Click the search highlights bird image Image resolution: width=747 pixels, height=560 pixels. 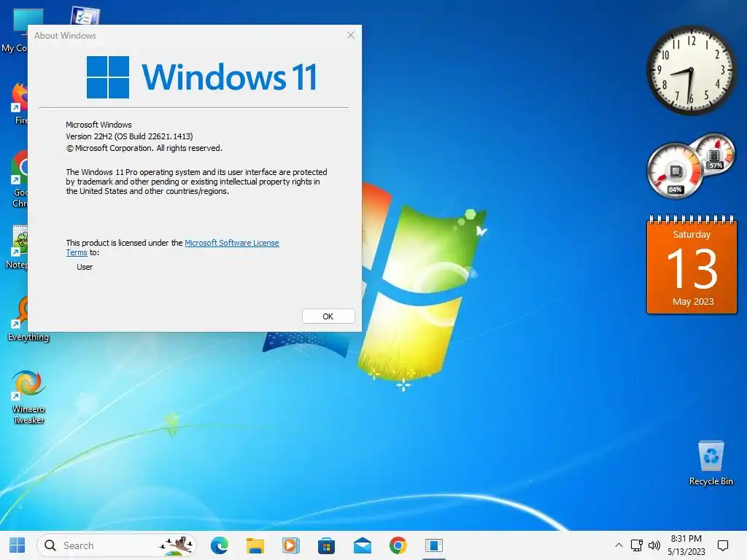[x=177, y=545]
